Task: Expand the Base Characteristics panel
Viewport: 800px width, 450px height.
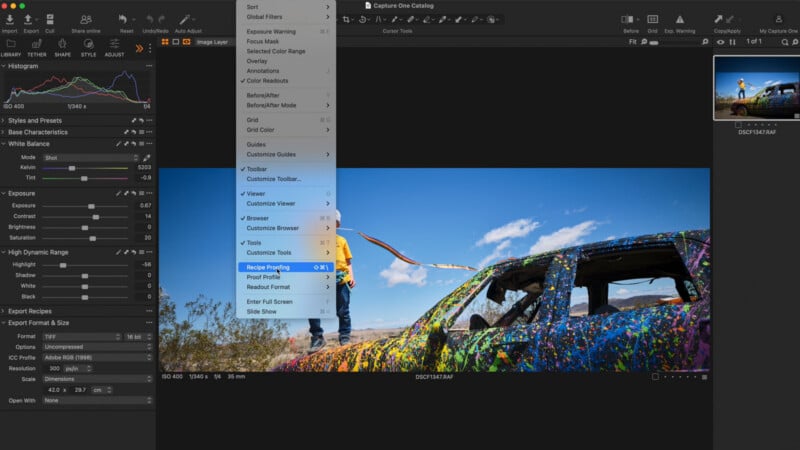Action: pyautogui.click(x=3, y=132)
